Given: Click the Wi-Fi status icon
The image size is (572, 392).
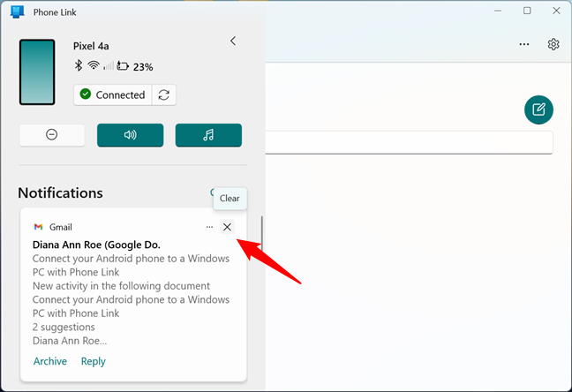Looking at the screenshot, I should [x=94, y=65].
